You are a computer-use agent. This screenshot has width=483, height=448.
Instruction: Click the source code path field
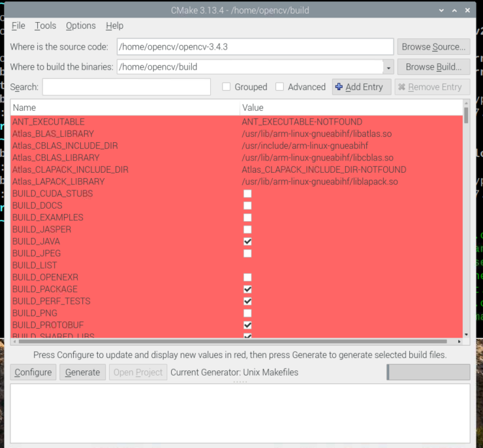click(255, 47)
